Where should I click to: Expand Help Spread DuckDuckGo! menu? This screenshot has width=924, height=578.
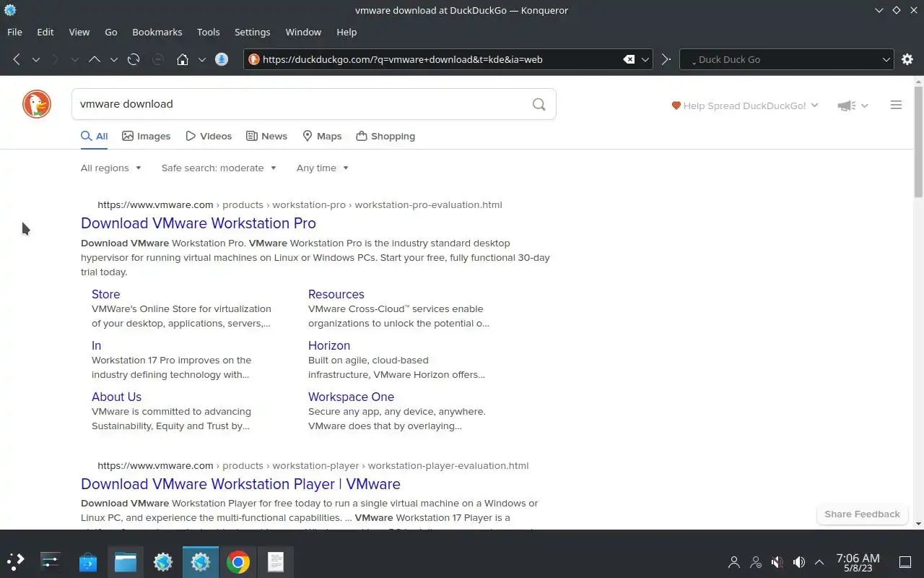745,105
